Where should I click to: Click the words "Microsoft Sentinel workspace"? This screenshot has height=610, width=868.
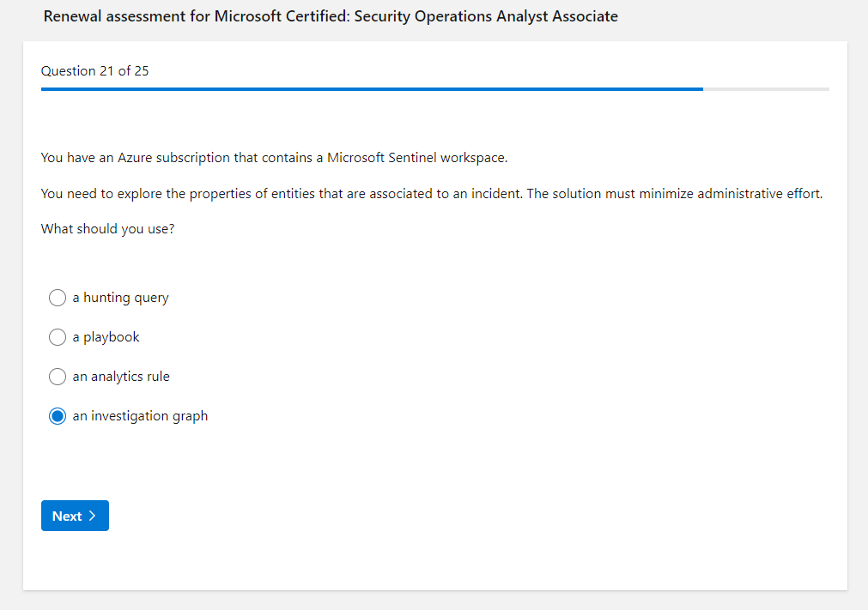[417, 158]
